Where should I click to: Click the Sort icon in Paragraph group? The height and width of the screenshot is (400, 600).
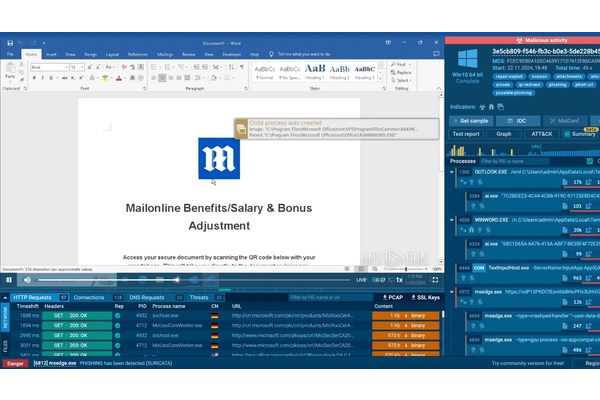point(231,67)
